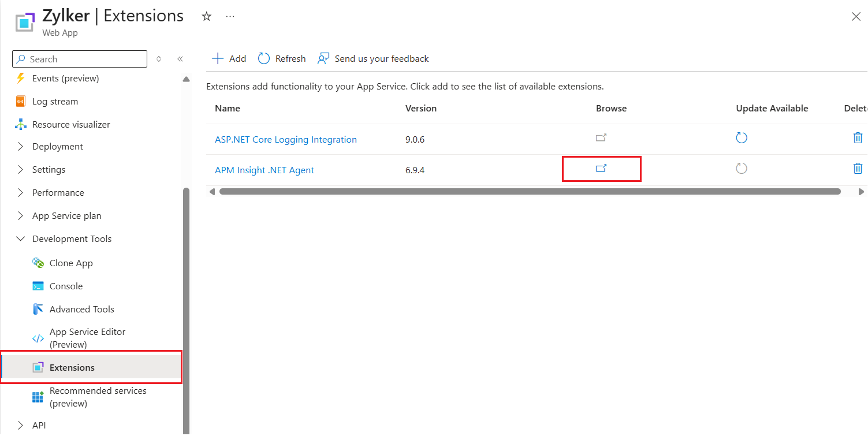Select Console in Development Tools
868x436 pixels.
(66, 286)
